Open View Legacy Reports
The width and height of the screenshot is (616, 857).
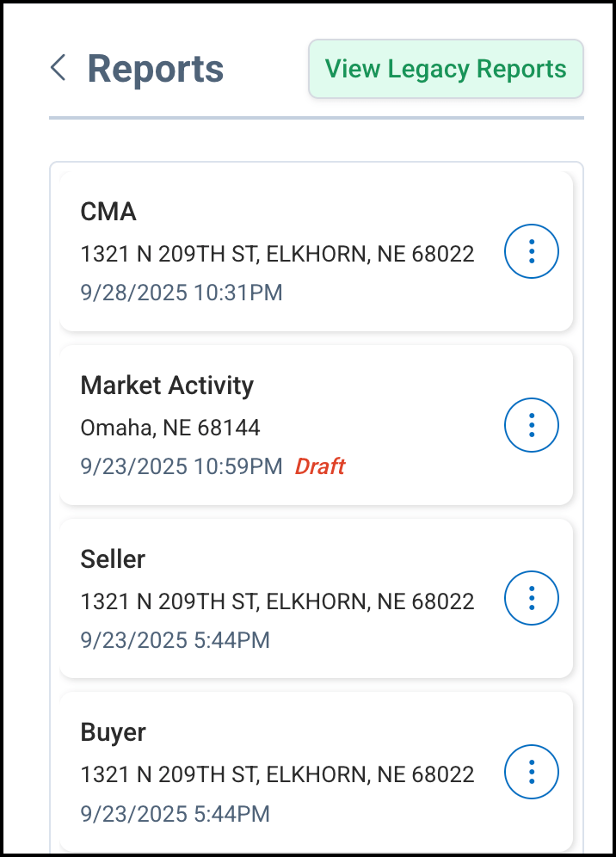coord(446,69)
